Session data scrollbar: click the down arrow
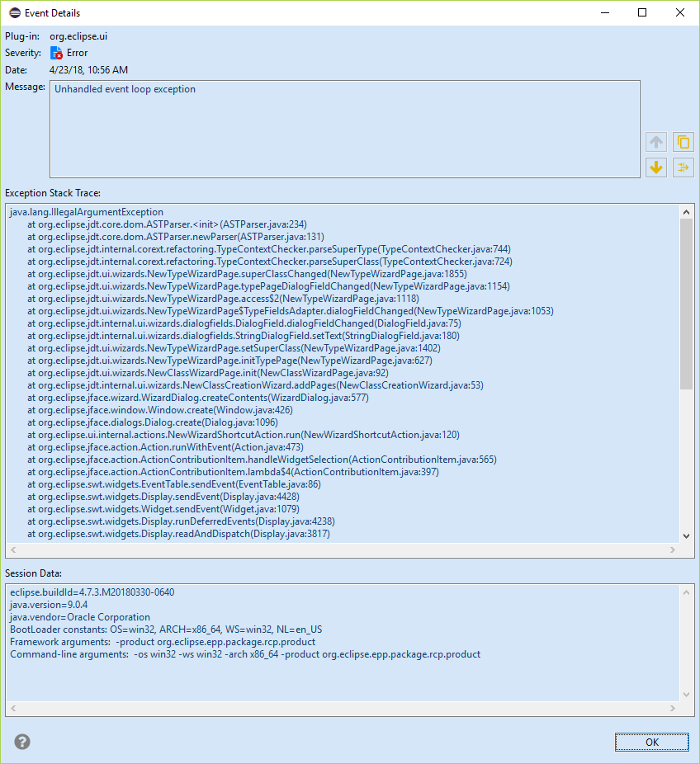 tap(686, 695)
